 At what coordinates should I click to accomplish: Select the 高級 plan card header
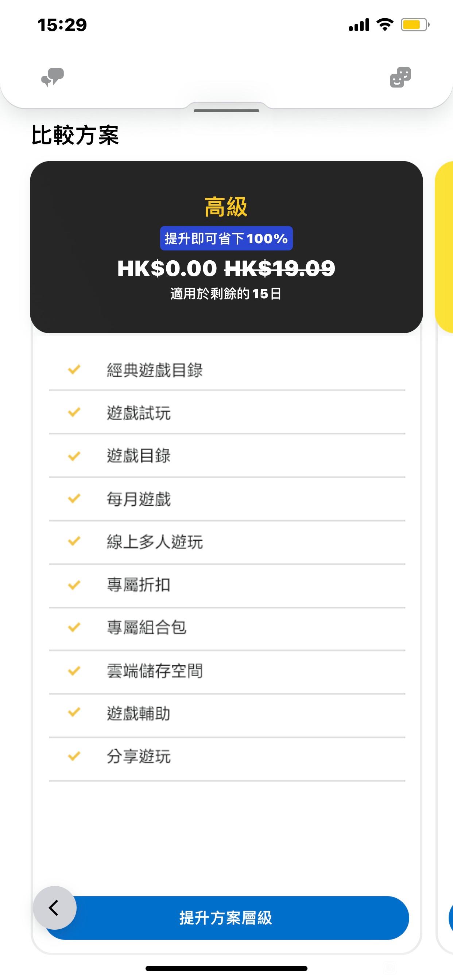[226, 247]
